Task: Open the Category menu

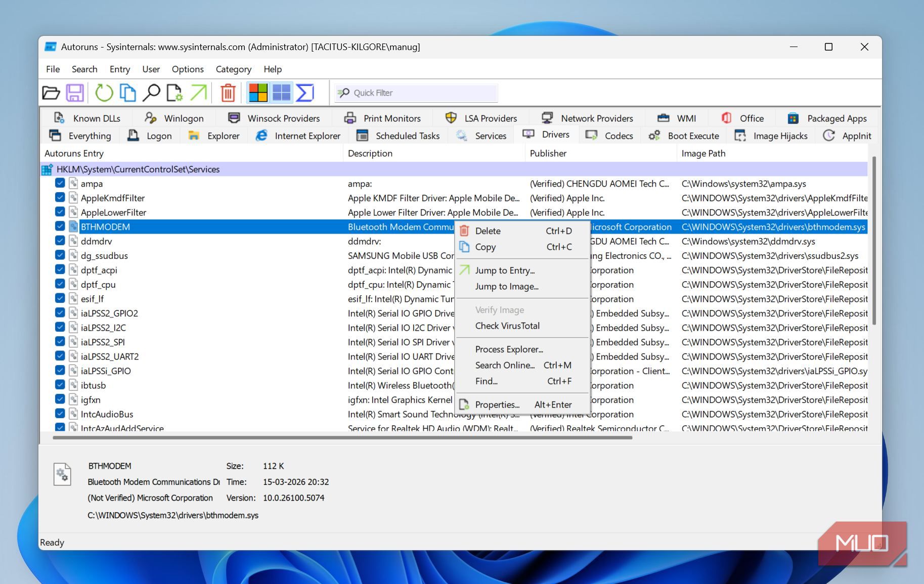Action: [x=234, y=69]
